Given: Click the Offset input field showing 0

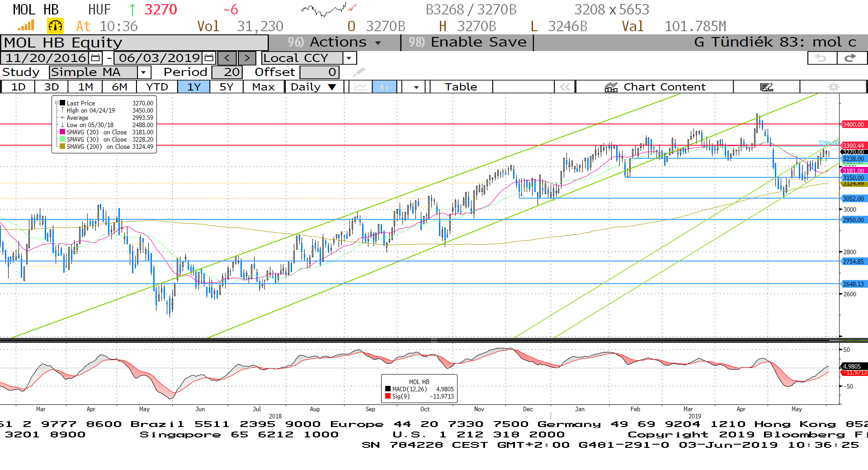Looking at the screenshot, I should pyautogui.click(x=319, y=72).
